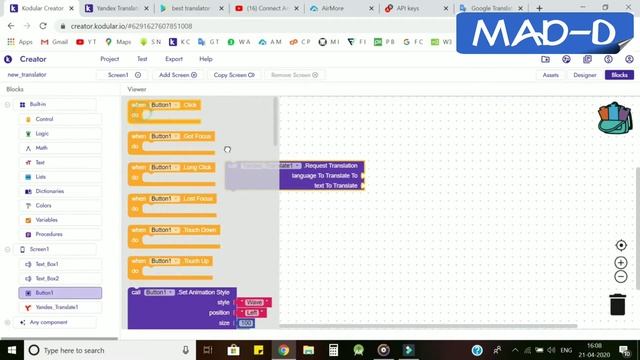Viewport: 640px width, 360px height.
Task: Zoom in with the plus circle
Action: 621,262
